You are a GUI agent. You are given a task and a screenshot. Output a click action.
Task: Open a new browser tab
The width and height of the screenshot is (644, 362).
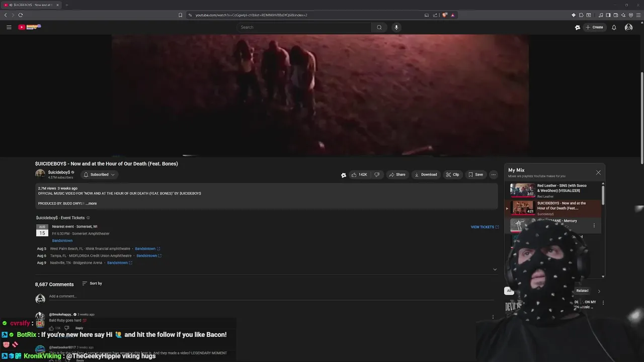tap(66, 5)
